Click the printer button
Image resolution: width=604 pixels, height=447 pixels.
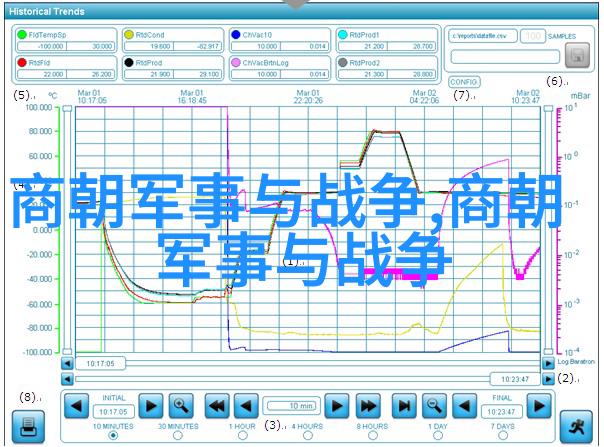click(28, 427)
